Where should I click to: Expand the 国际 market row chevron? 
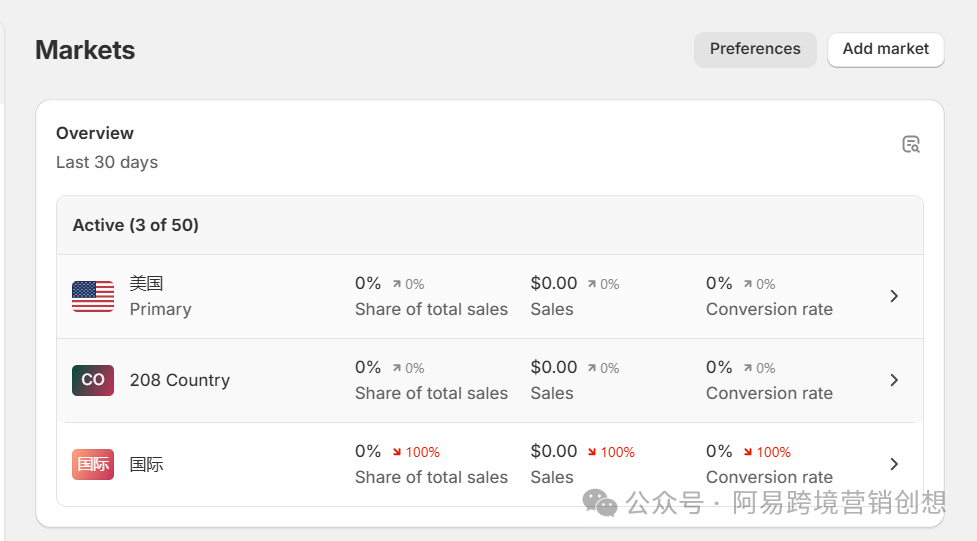click(x=894, y=464)
